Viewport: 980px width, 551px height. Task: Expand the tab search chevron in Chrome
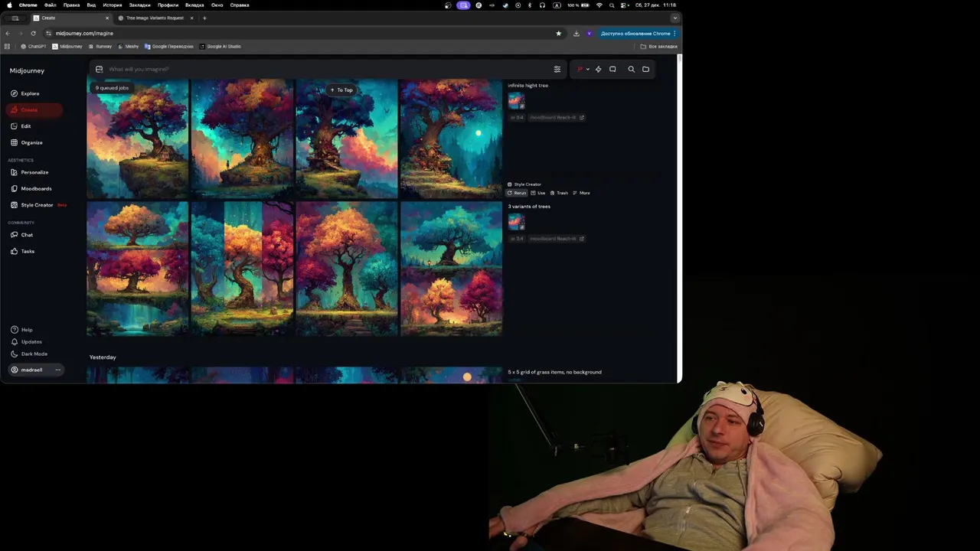675,18
